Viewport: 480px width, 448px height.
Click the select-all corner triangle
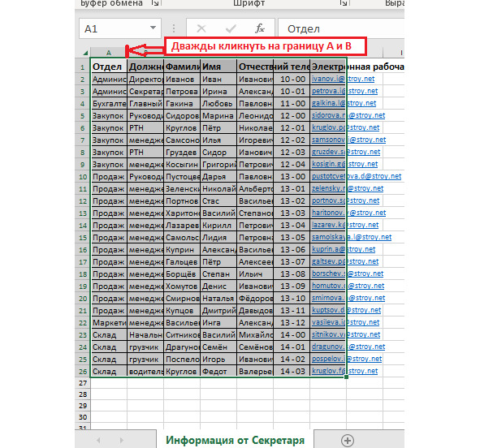(85, 53)
